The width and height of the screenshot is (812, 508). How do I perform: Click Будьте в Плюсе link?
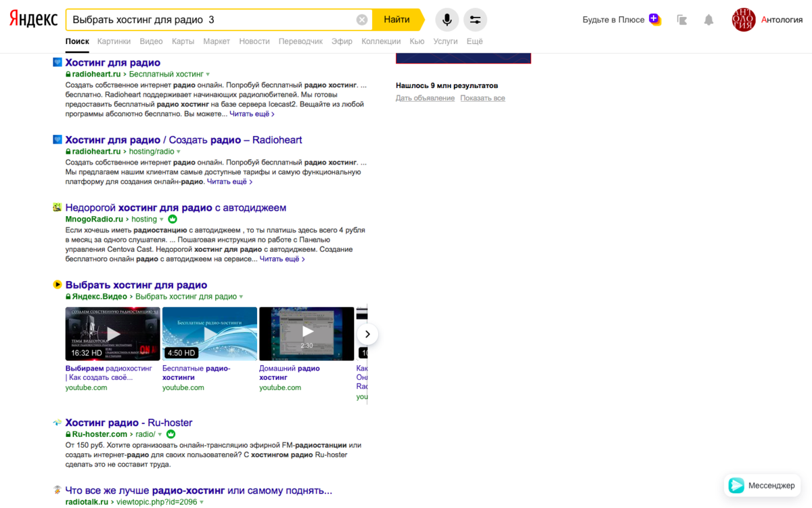click(x=614, y=20)
